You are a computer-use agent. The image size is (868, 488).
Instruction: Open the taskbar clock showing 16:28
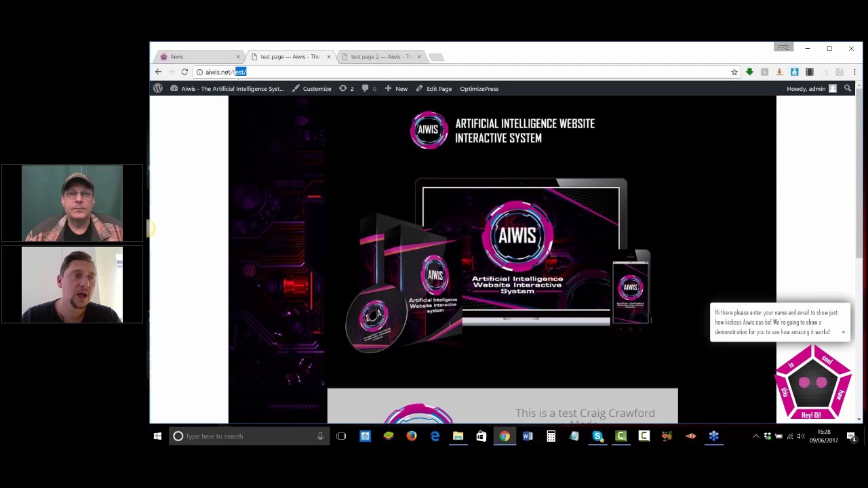[x=824, y=436]
